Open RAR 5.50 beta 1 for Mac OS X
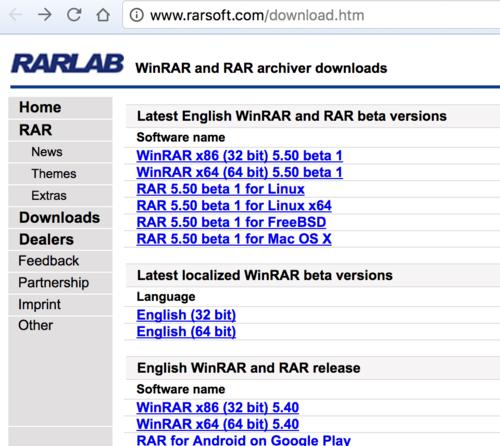 click(234, 239)
